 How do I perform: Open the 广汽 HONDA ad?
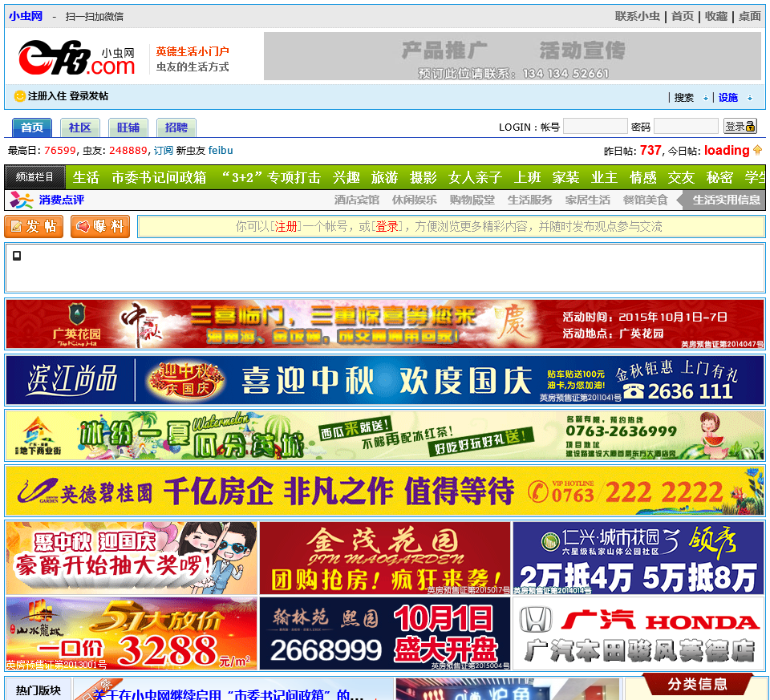(x=638, y=633)
